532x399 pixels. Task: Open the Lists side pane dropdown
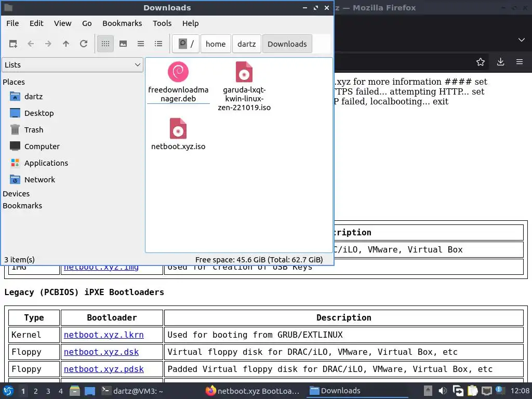click(x=73, y=65)
